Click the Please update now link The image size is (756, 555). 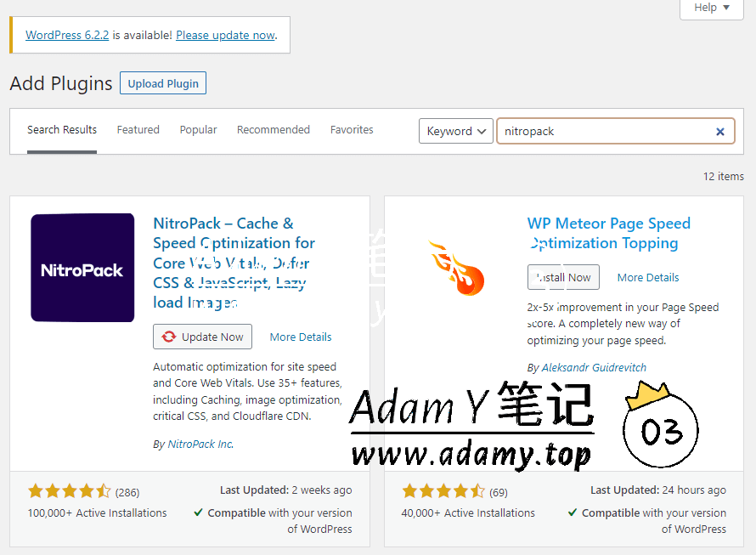225,35
